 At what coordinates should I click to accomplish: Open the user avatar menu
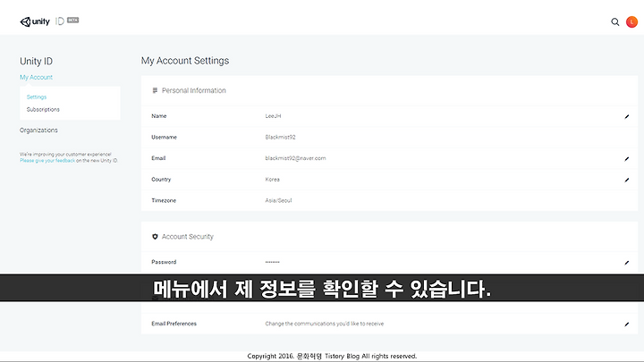click(x=631, y=21)
